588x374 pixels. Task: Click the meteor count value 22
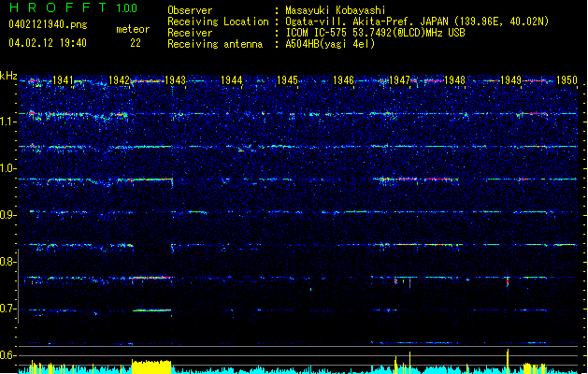[x=136, y=43]
